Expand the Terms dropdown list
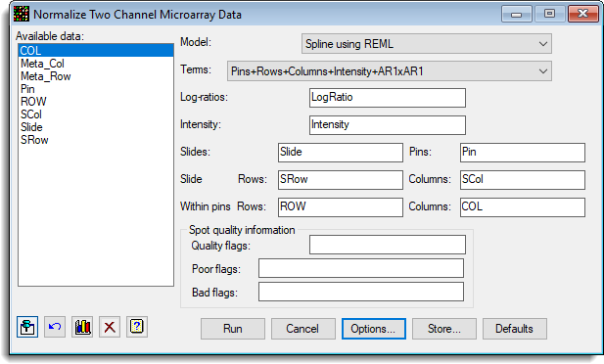This screenshot has height=364, width=604. click(389, 70)
